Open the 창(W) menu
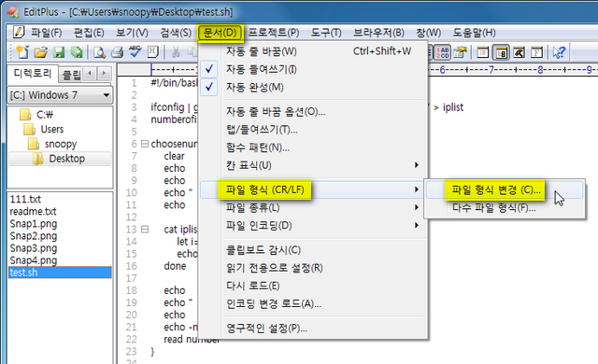The width and height of the screenshot is (598, 364). 429,33
